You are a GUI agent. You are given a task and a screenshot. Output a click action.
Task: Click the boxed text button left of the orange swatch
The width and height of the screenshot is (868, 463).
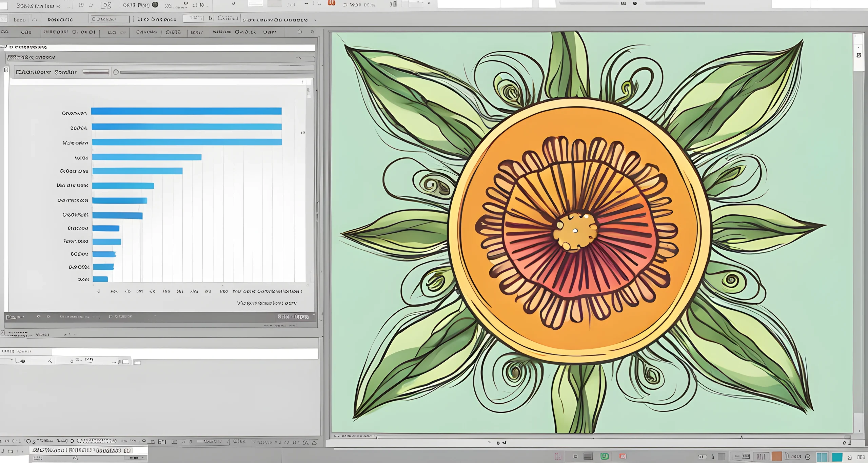click(x=761, y=457)
